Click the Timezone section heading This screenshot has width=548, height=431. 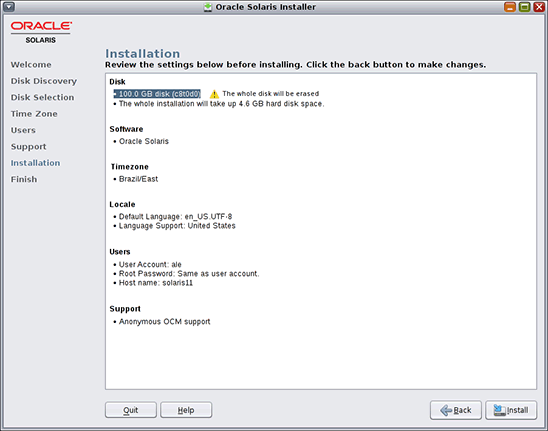pyautogui.click(x=130, y=167)
